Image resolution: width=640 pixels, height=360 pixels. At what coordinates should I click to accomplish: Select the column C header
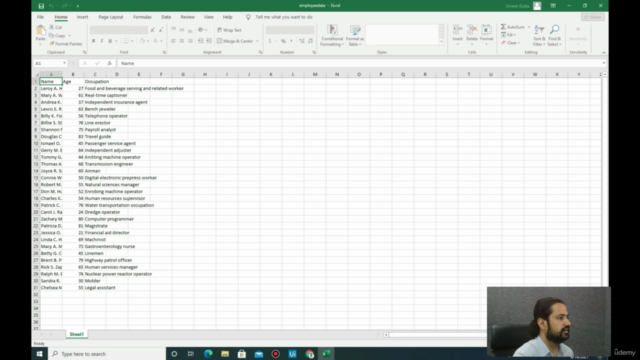(95, 74)
